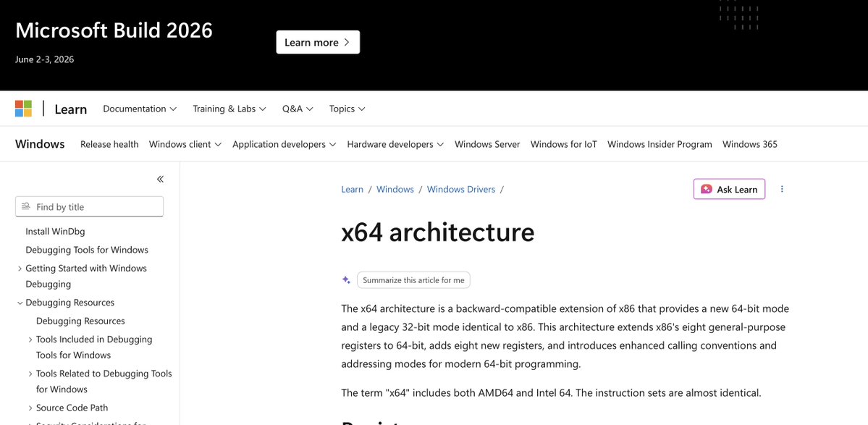Open the Training & Labs dropdown

point(229,109)
